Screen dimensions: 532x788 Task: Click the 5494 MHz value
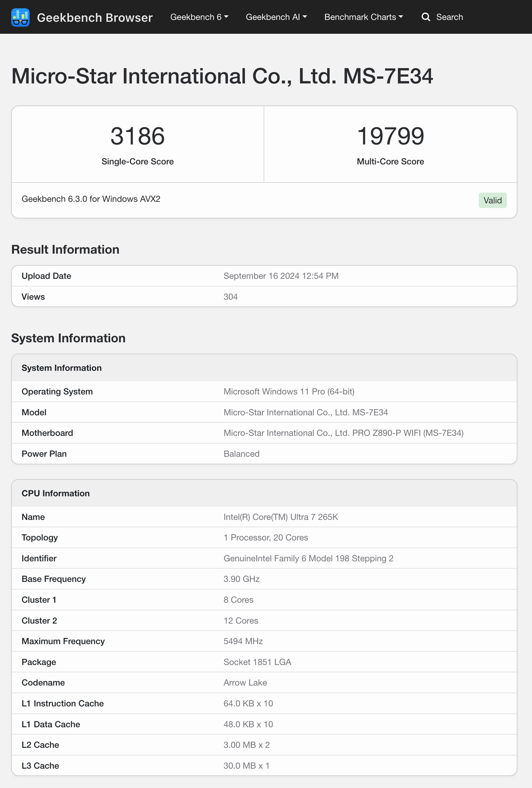tap(243, 641)
